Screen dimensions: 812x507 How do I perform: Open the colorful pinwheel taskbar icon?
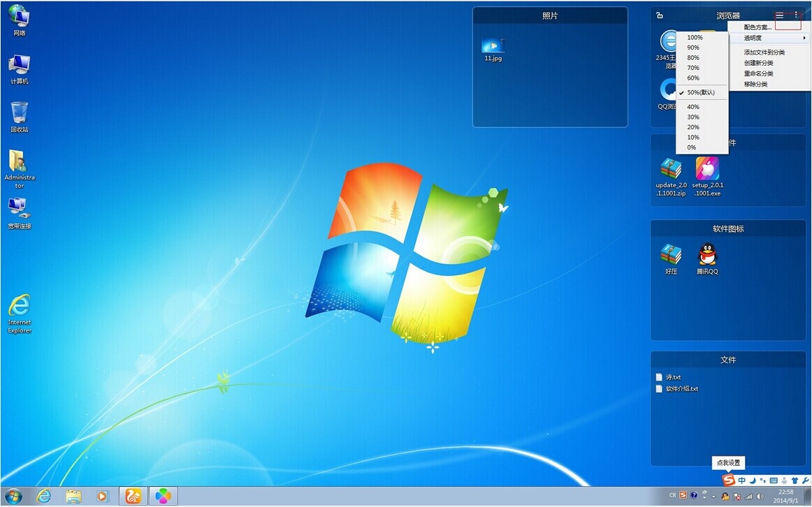point(163,497)
